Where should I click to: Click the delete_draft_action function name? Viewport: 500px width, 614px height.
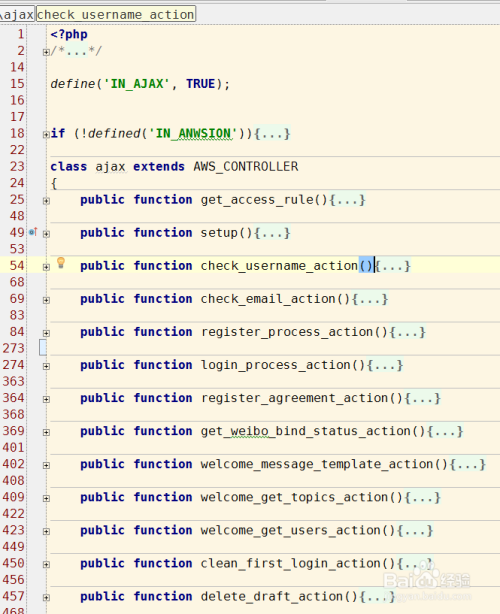point(272,596)
